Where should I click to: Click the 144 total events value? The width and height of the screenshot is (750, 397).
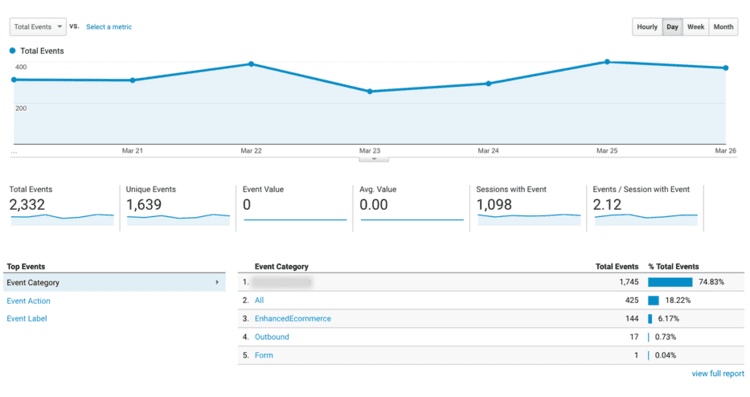click(x=631, y=319)
